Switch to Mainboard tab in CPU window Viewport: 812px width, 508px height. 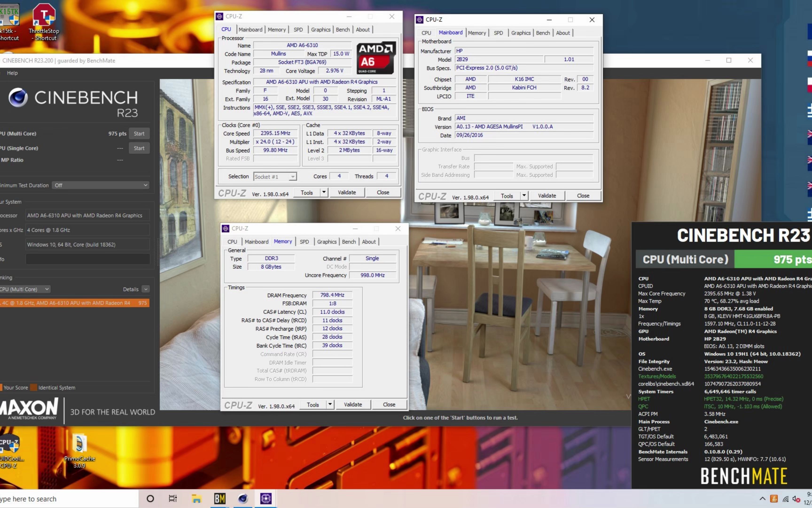250,30
